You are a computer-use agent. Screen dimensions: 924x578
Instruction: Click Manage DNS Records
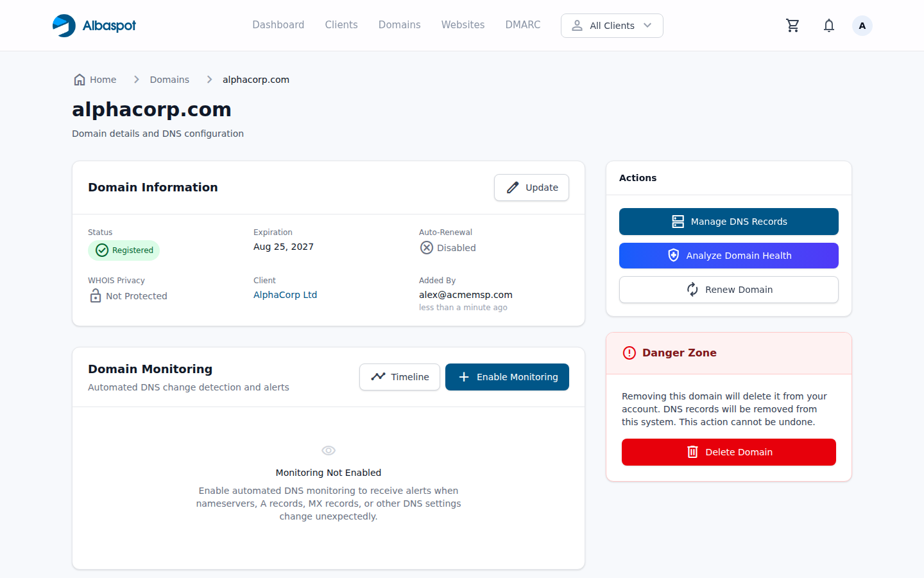728,222
